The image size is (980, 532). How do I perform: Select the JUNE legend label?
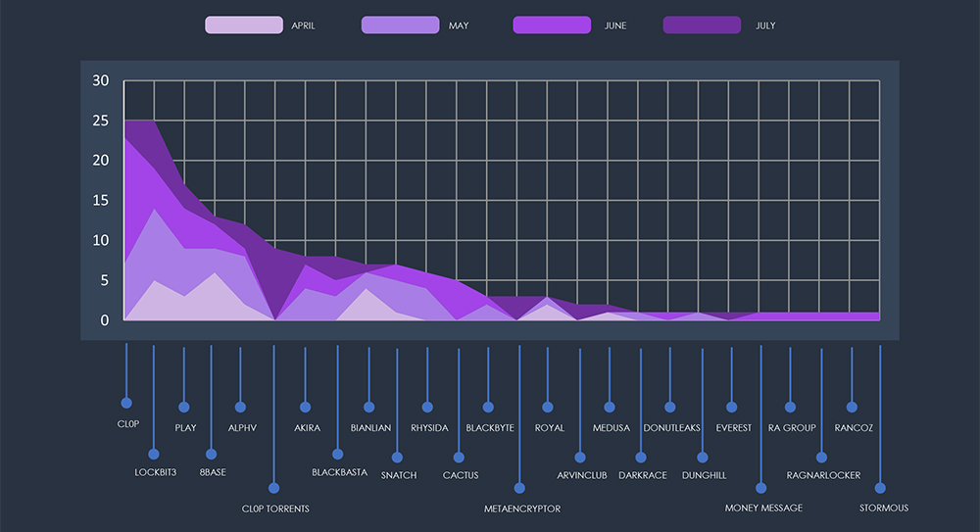click(x=615, y=25)
